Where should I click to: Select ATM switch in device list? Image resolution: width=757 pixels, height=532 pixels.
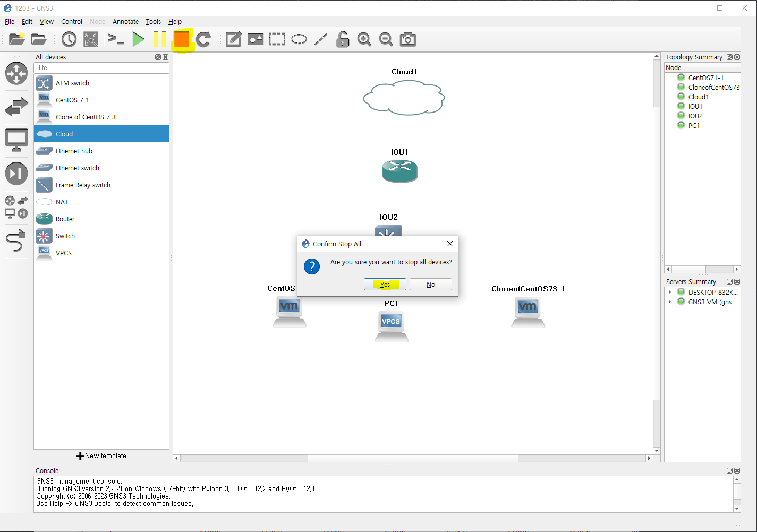click(x=101, y=83)
